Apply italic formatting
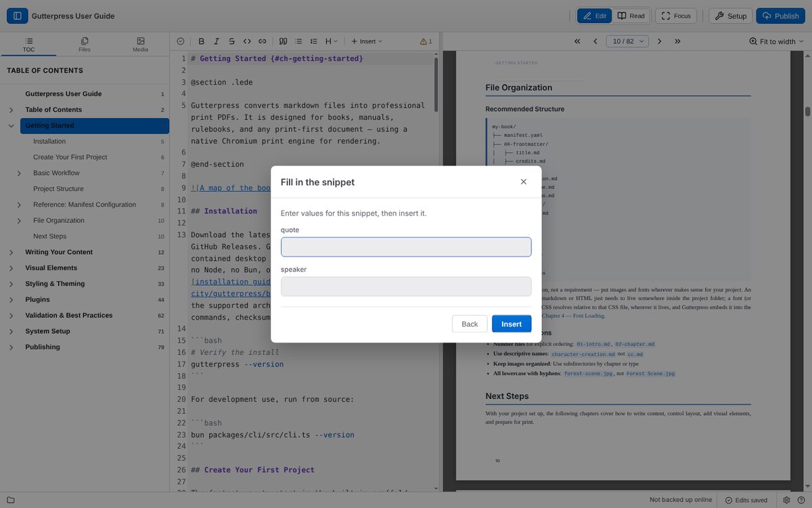 pyautogui.click(x=217, y=41)
